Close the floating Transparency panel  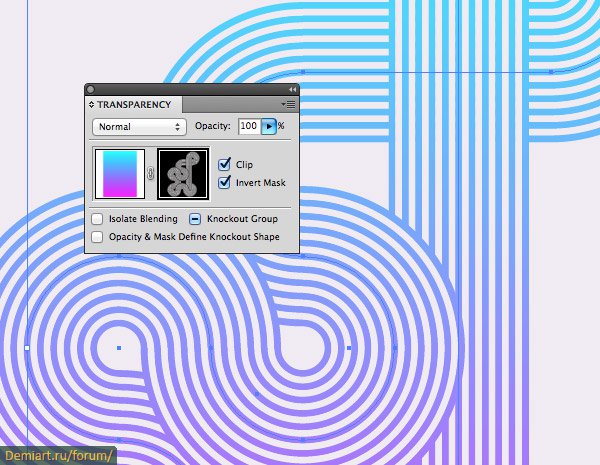(x=91, y=90)
